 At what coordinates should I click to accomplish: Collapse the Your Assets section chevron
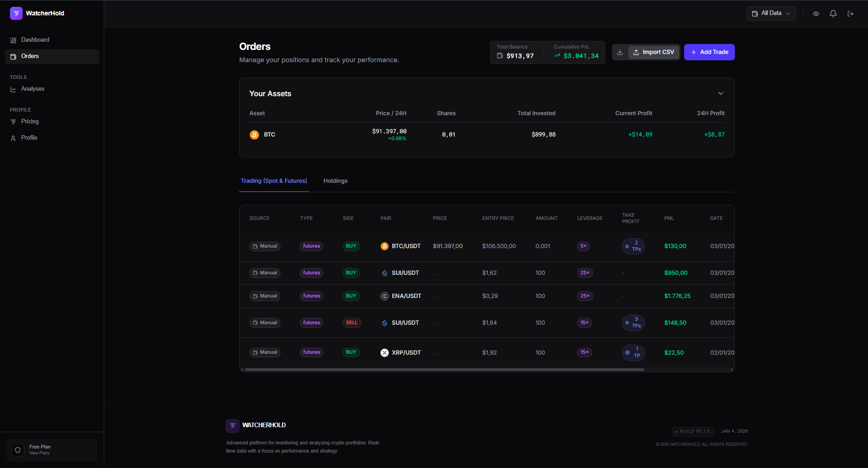(720, 93)
